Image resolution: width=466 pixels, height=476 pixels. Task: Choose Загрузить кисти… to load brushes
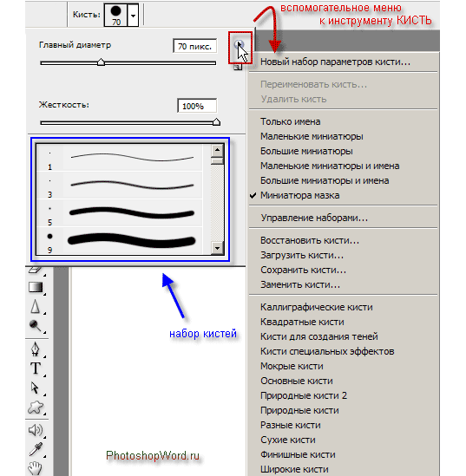pyautogui.click(x=344, y=255)
